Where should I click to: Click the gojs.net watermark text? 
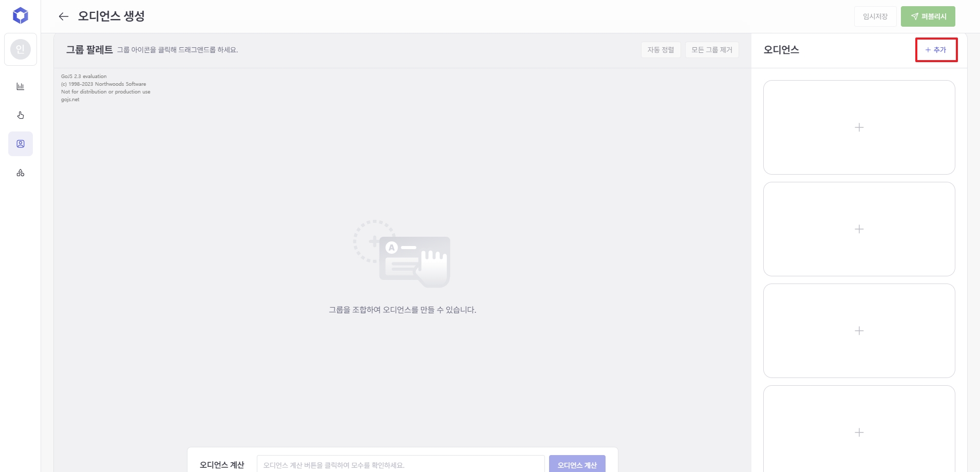tap(70, 100)
